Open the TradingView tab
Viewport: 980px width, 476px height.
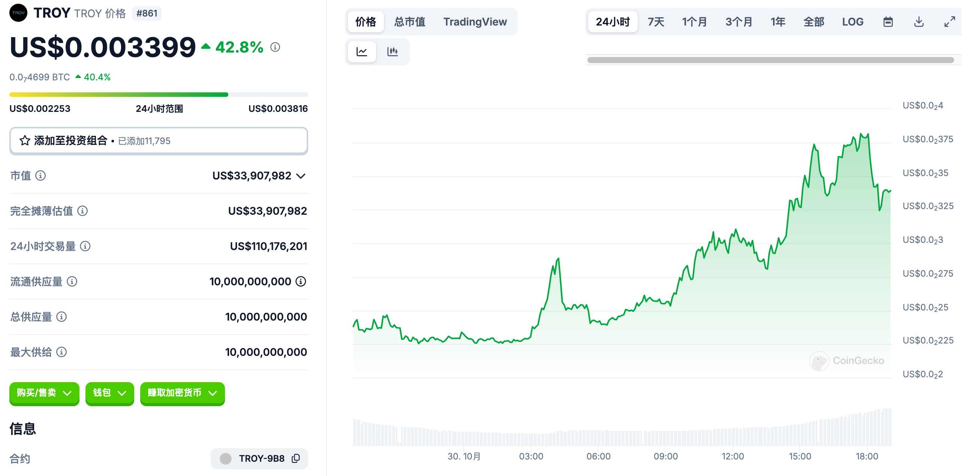(x=474, y=22)
